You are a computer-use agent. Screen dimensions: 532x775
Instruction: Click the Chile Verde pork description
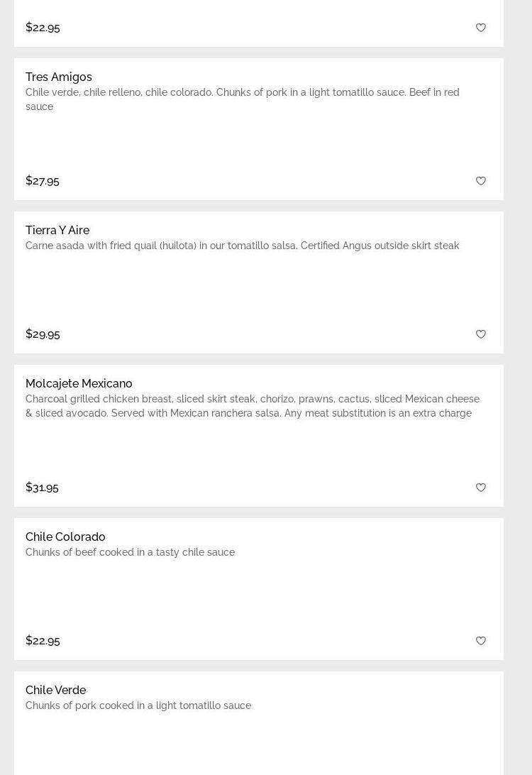point(138,705)
